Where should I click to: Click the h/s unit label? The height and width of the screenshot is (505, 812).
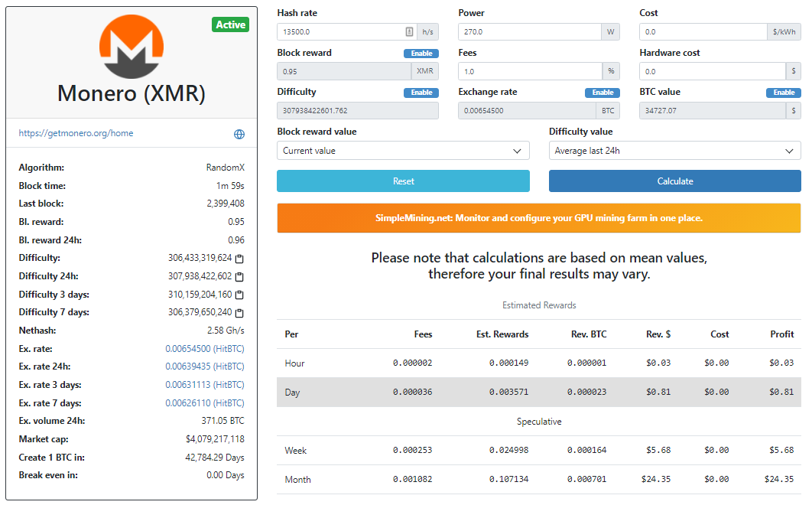coord(427,31)
